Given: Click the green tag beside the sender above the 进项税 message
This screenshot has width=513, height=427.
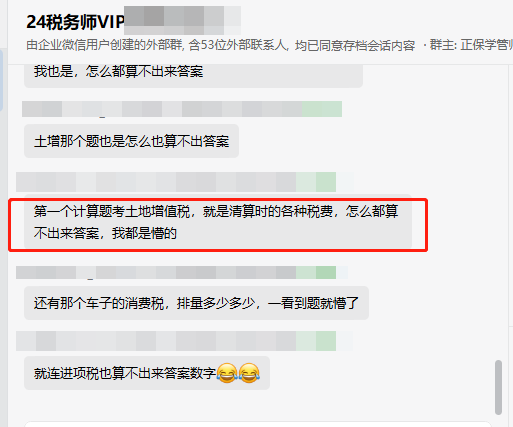Looking at the screenshot, I should pos(316,341).
